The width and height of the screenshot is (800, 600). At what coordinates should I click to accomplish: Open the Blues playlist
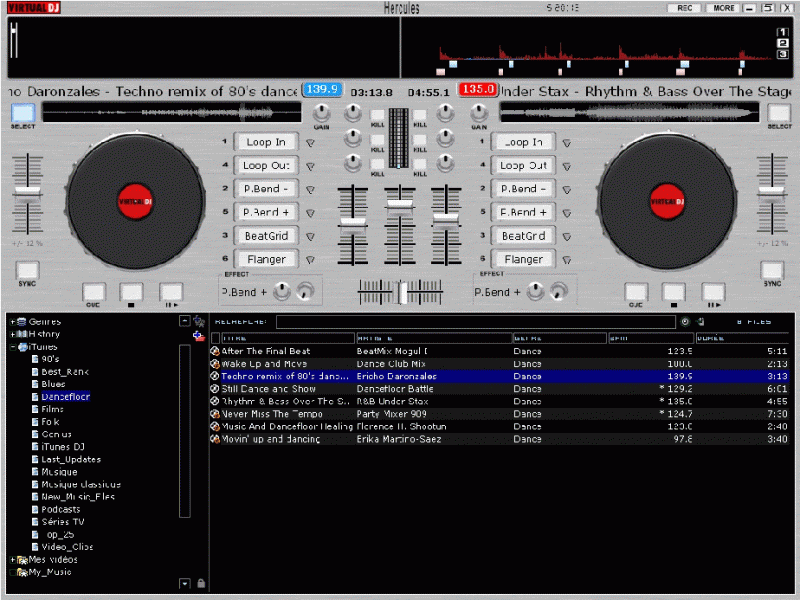tap(53, 384)
